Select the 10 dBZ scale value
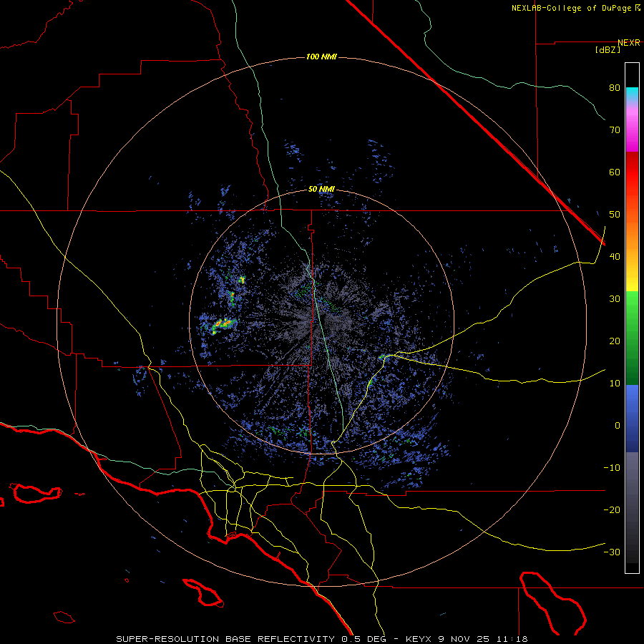This screenshot has height=644, width=644. (615, 384)
